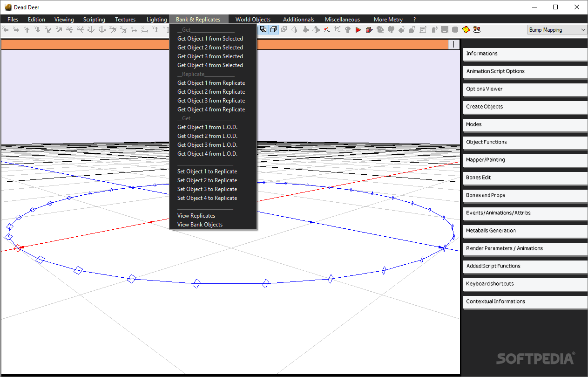
Task: Expand the Modes panel
Action: point(525,124)
